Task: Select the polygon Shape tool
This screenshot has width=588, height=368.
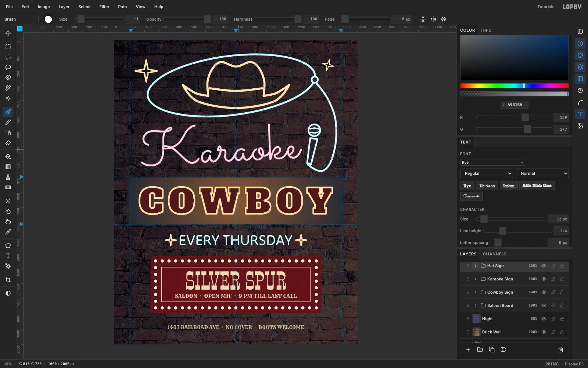Action: coord(8,245)
